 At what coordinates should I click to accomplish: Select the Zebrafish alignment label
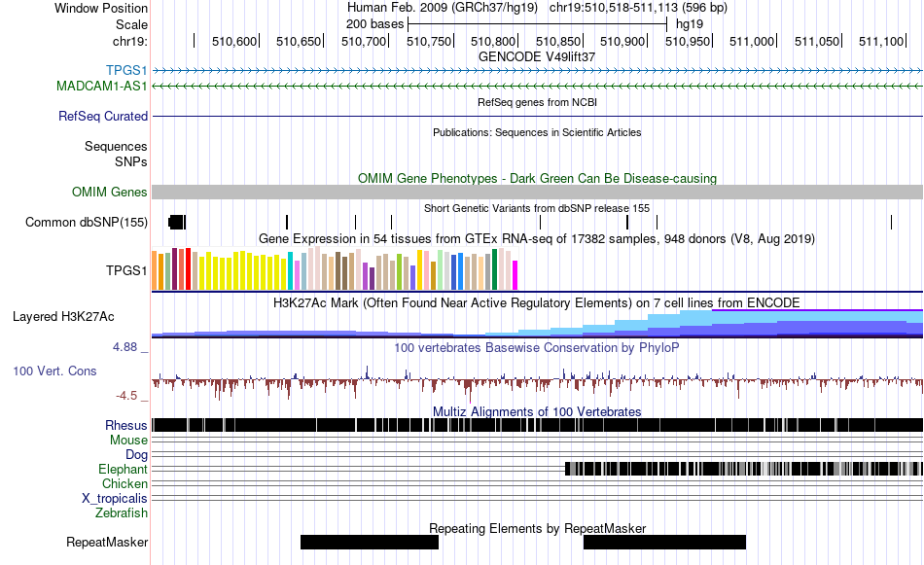pyautogui.click(x=122, y=513)
